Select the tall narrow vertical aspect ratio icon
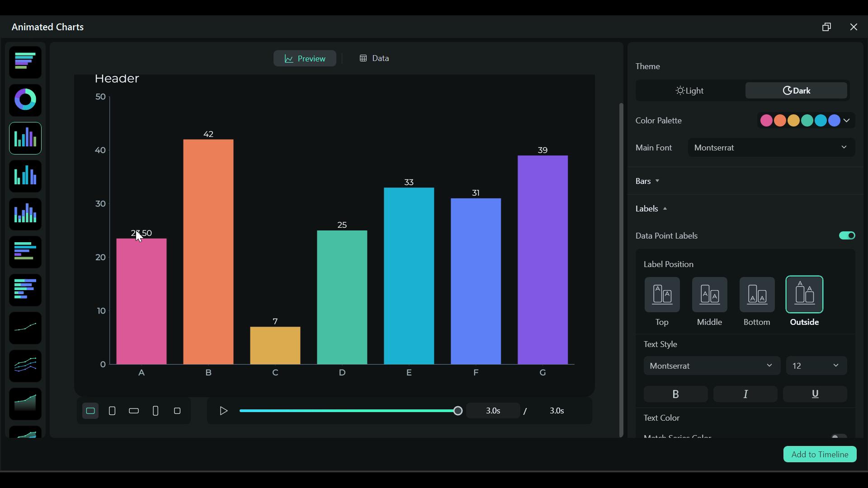Screen dimensions: 868x488 (156, 411)
